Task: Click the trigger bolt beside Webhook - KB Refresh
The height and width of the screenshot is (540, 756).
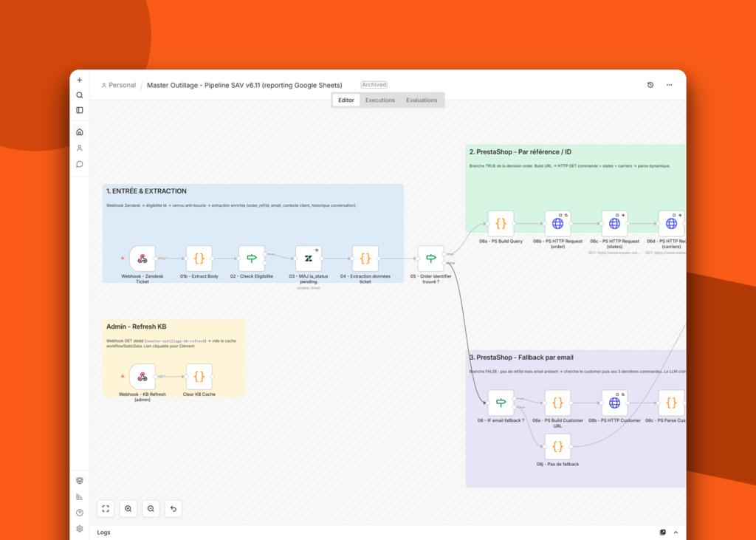Action: (123, 377)
